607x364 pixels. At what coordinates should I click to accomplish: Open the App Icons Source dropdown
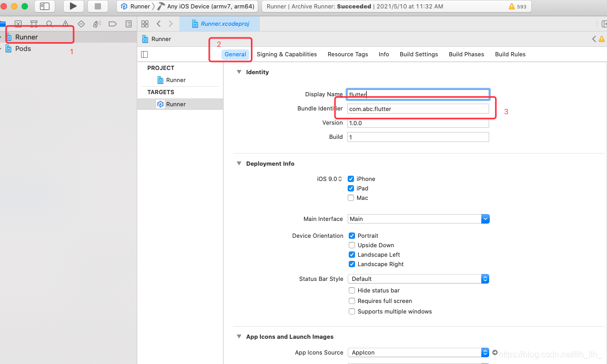[x=419, y=352]
